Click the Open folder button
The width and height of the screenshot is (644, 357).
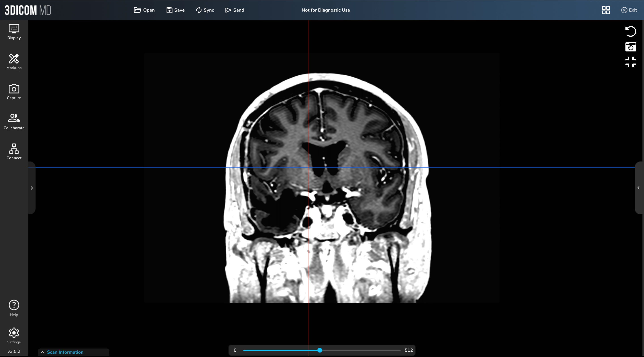tap(144, 10)
